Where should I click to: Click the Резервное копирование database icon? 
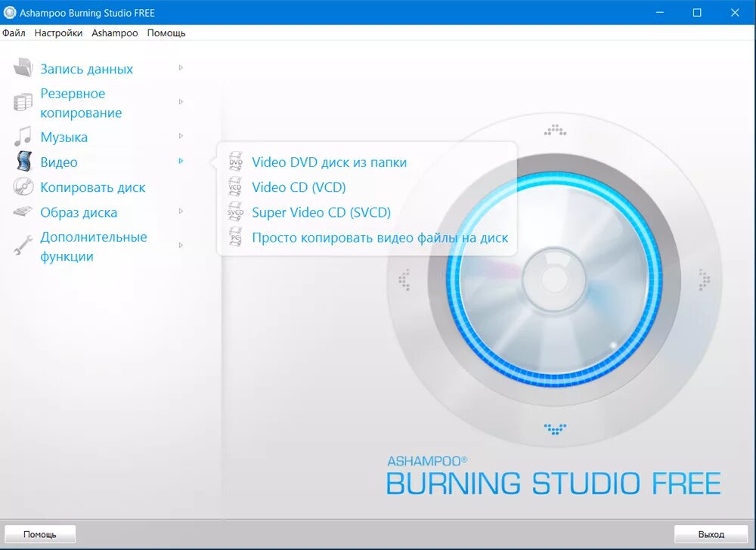pyautogui.click(x=23, y=102)
